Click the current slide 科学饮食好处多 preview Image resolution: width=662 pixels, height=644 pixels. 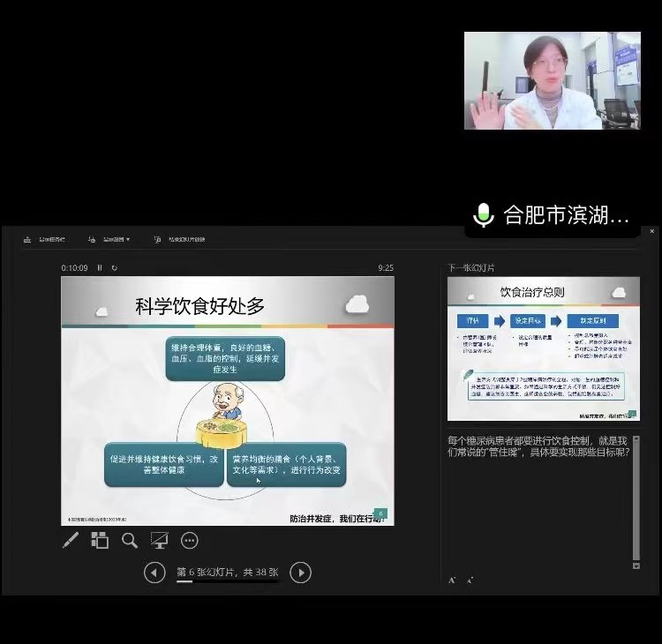click(228, 401)
